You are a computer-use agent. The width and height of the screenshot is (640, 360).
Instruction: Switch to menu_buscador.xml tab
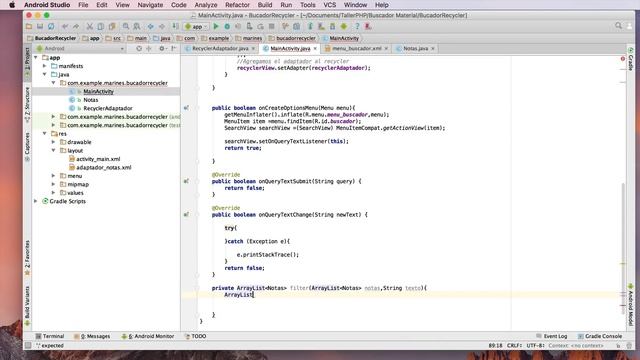click(x=357, y=49)
